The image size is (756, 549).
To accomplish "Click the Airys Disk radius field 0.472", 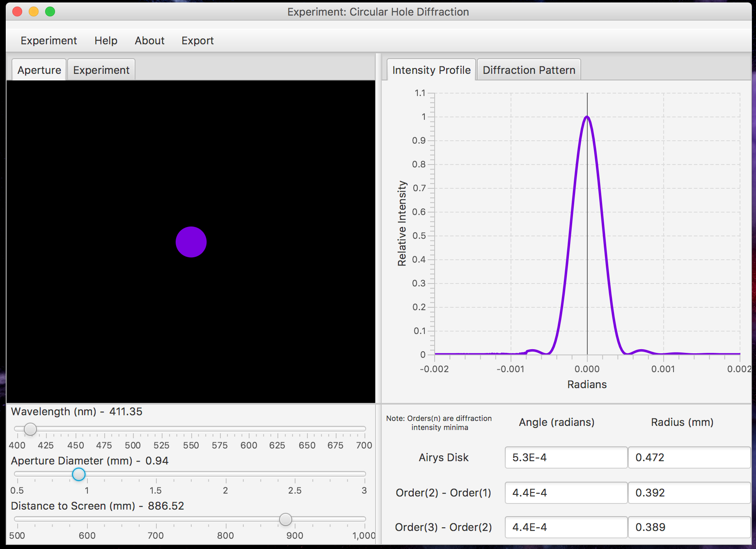I will pyautogui.click(x=689, y=457).
